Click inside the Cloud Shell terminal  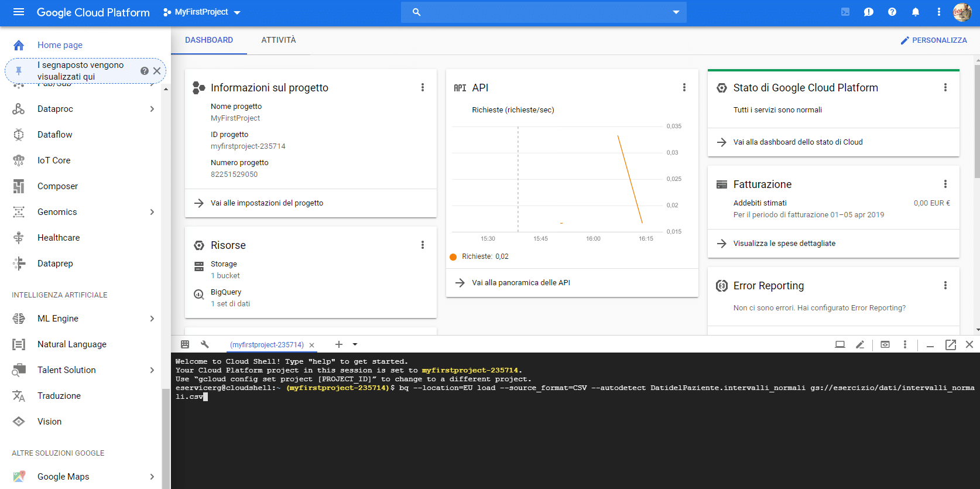[x=575, y=420]
